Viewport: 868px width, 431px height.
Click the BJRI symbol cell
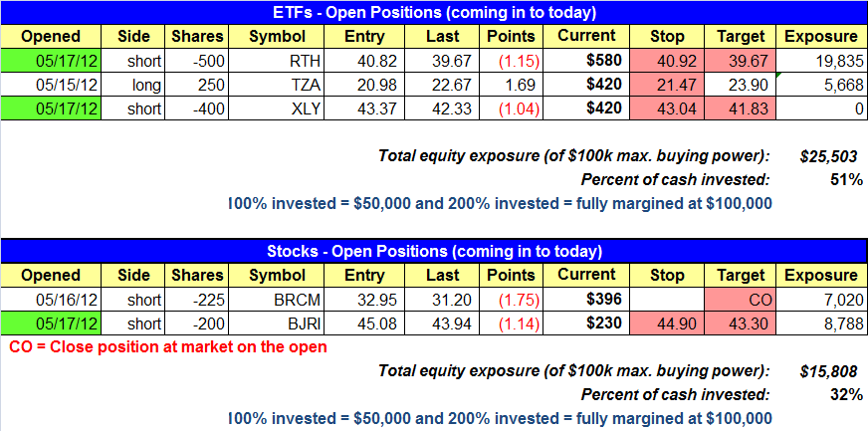(276, 323)
